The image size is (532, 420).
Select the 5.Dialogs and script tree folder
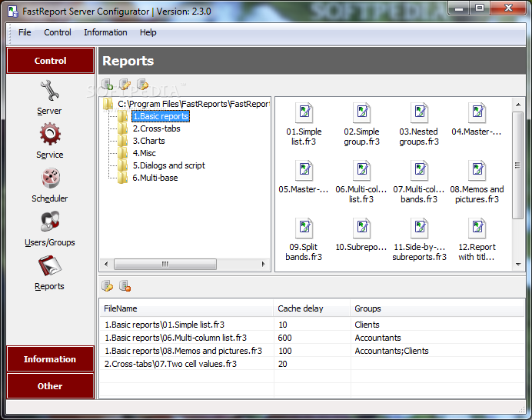point(168,165)
